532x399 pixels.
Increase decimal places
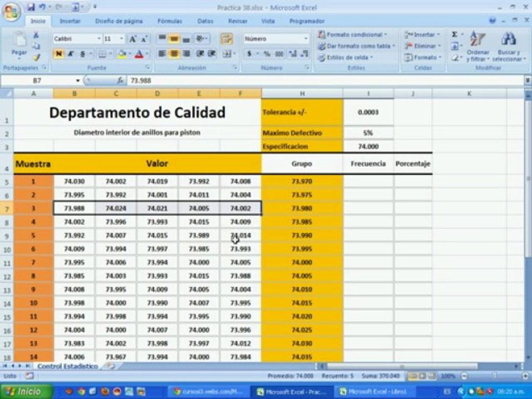[293, 54]
